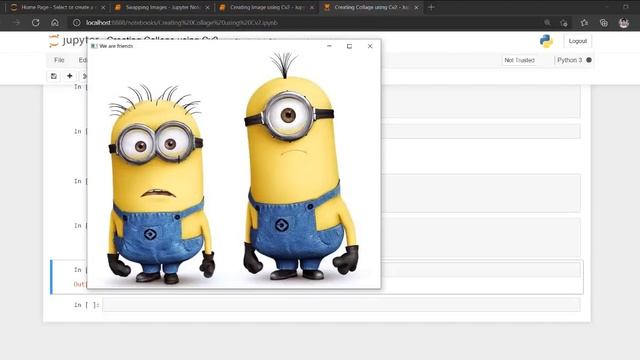
Task: Reload the page in the browser
Action: point(36,23)
